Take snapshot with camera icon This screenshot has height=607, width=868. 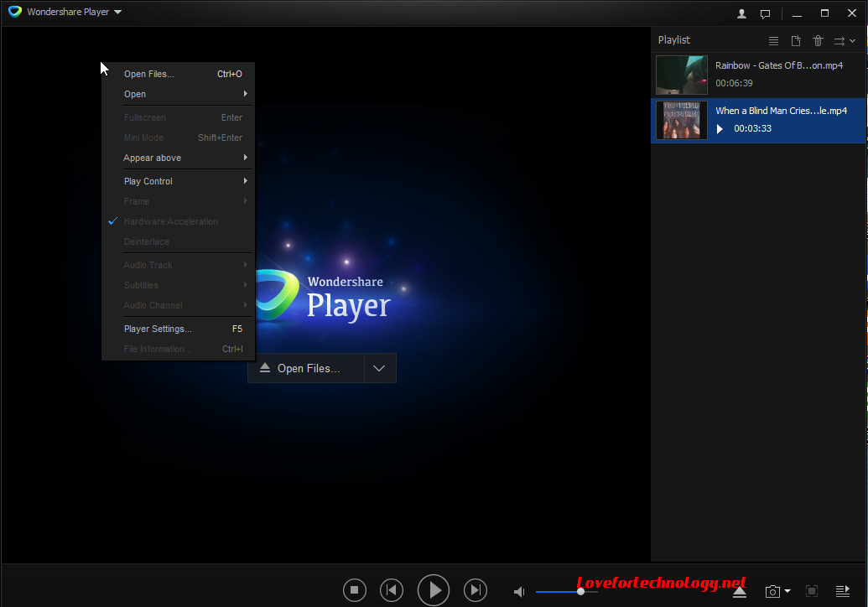point(772,592)
